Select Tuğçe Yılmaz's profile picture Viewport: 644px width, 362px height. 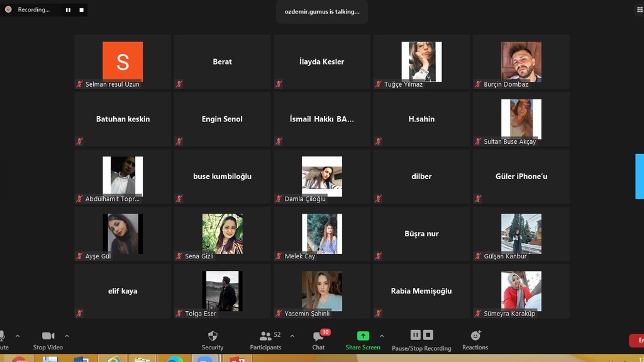421,62
